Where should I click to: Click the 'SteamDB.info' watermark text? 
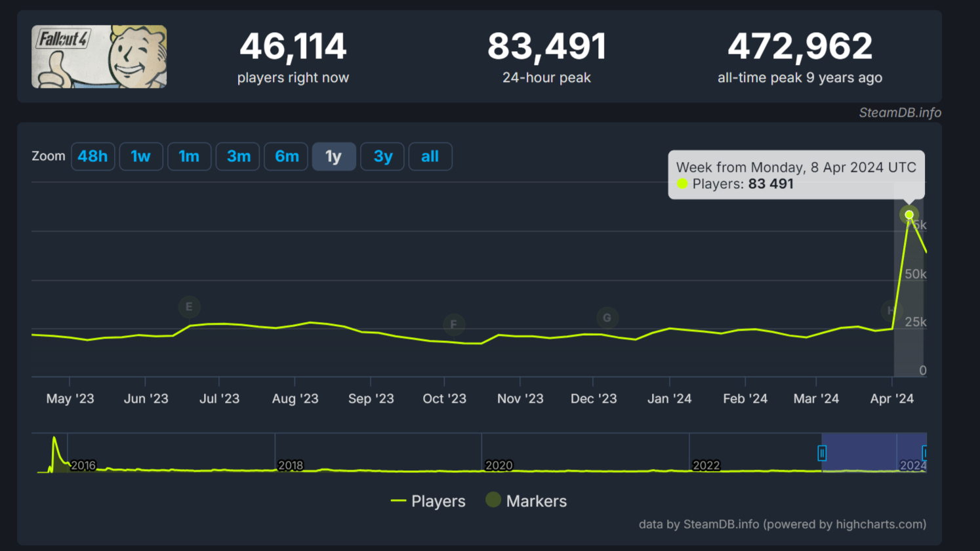(900, 113)
